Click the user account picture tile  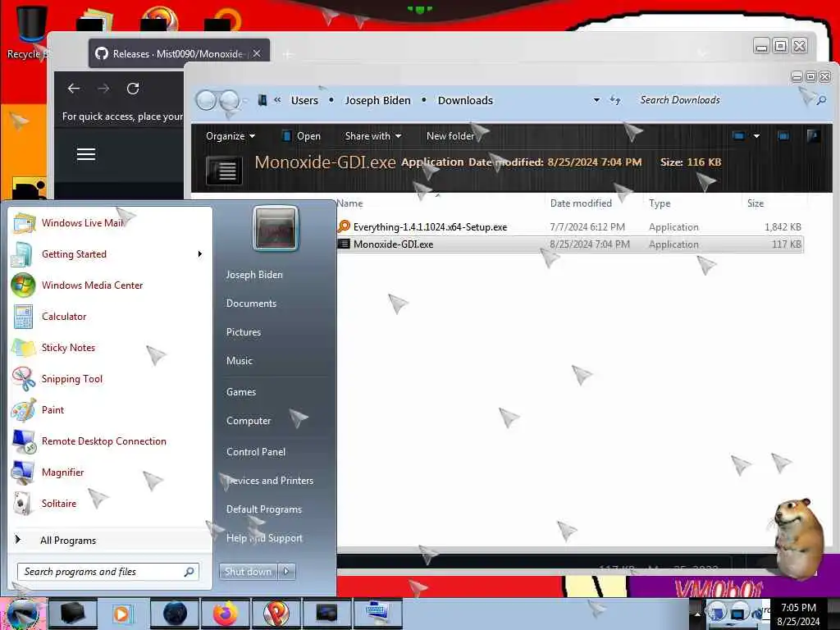(x=276, y=229)
